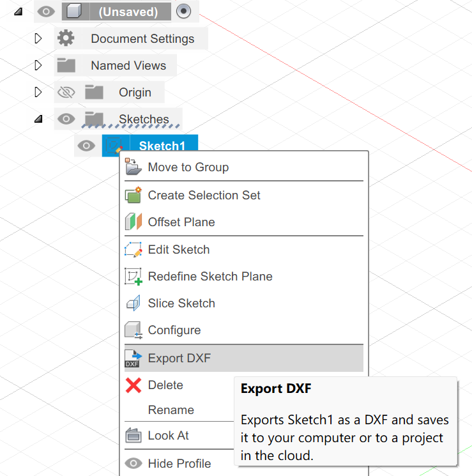Viewport: 472px width, 476px height.
Task: Click the red Delete X icon
Action: (133, 385)
